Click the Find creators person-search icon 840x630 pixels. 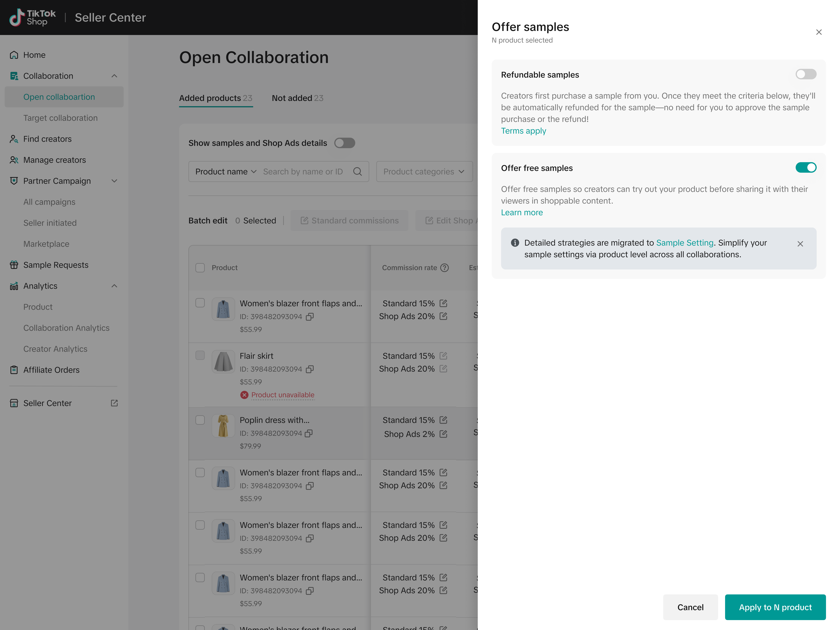(14, 139)
